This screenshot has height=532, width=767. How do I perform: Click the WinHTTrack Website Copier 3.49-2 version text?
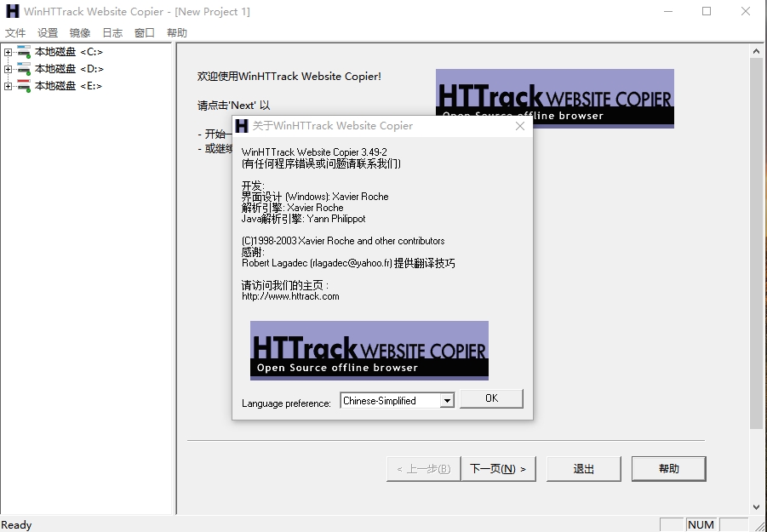(x=314, y=152)
